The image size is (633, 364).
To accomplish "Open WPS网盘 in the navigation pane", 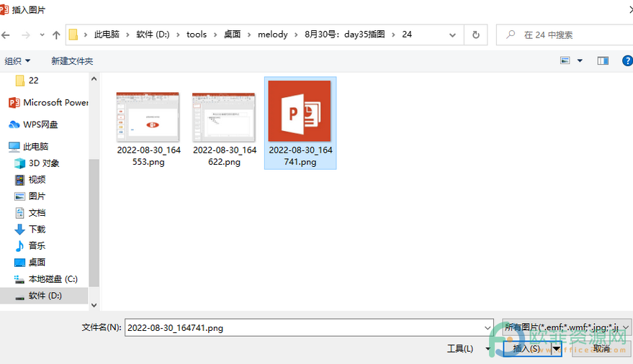I will point(34,124).
